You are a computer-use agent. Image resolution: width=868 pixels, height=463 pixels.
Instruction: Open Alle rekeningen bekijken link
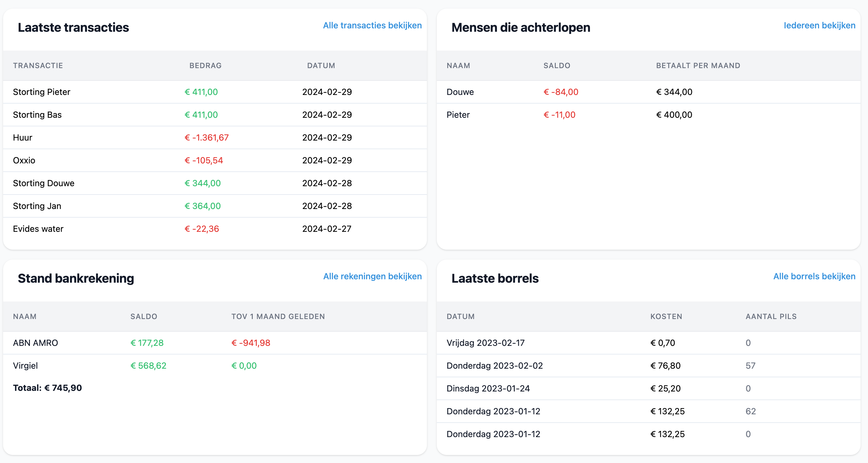[x=372, y=276]
